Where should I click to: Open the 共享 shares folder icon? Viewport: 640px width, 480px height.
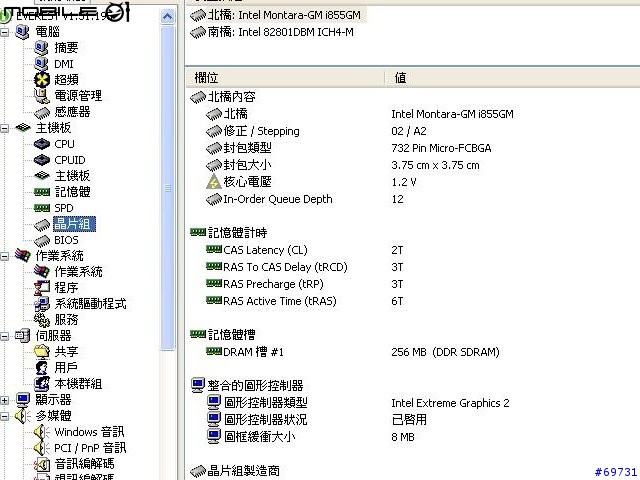[42, 351]
